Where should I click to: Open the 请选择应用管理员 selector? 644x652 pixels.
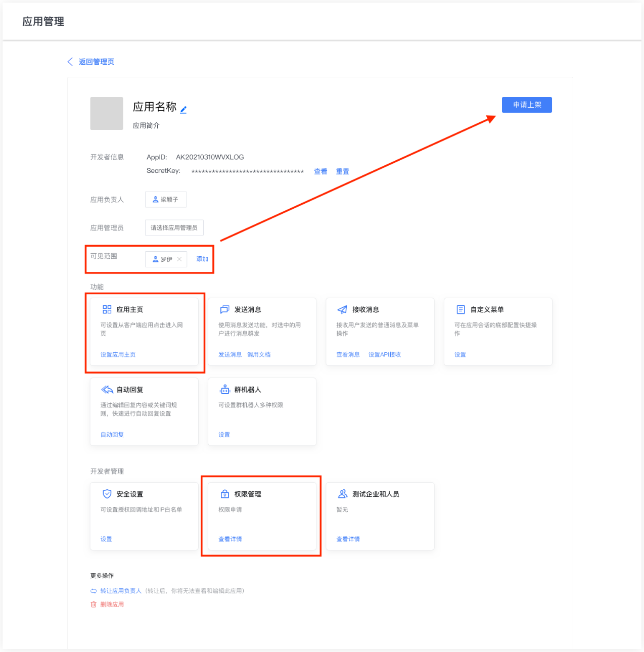(x=174, y=227)
